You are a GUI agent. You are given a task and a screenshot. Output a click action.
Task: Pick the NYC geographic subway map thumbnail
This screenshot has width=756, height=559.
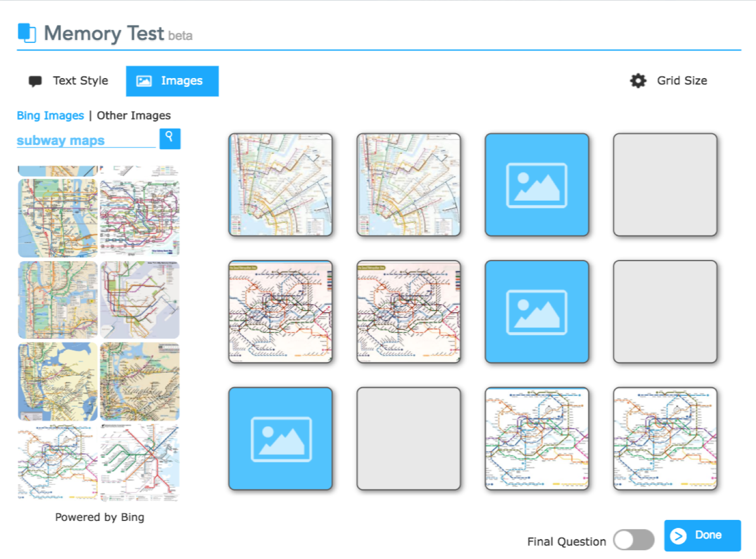tap(58, 218)
